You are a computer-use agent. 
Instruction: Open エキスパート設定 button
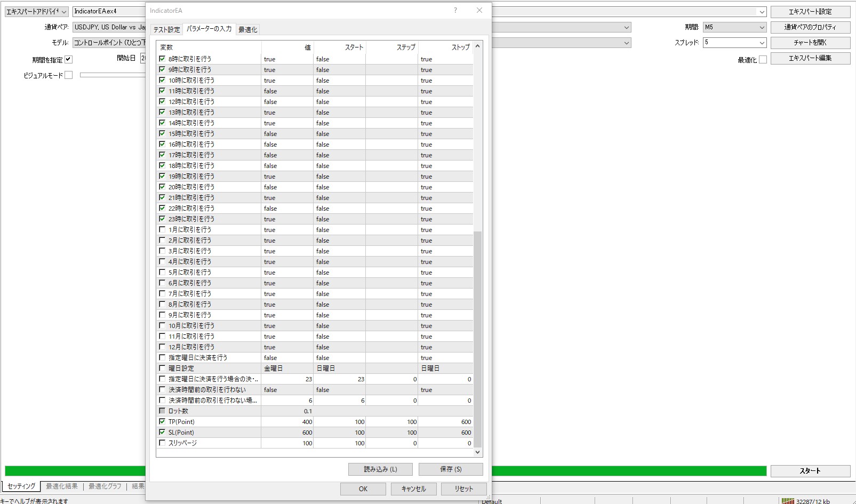coord(810,12)
